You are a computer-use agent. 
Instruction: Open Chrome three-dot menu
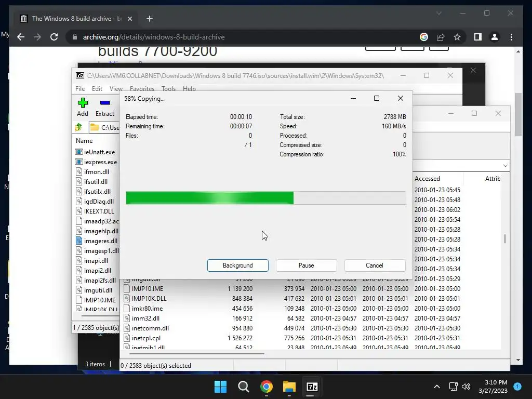click(x=511, y=37)
